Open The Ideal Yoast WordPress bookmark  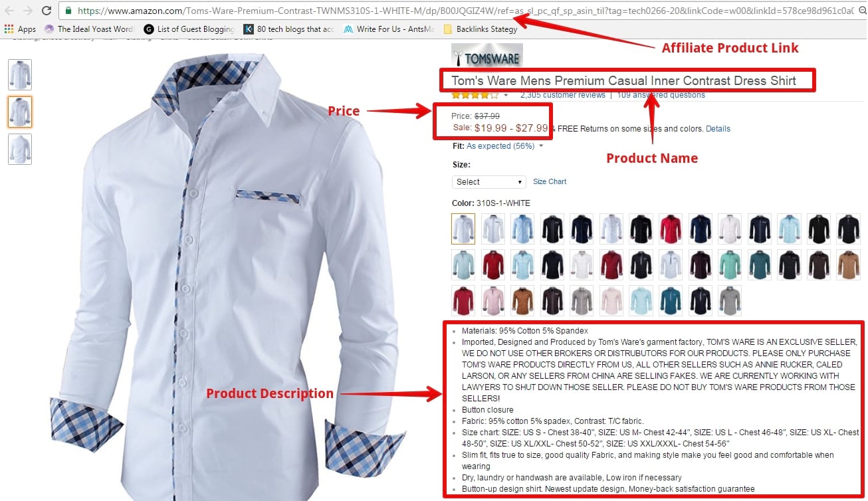point(89,29)
